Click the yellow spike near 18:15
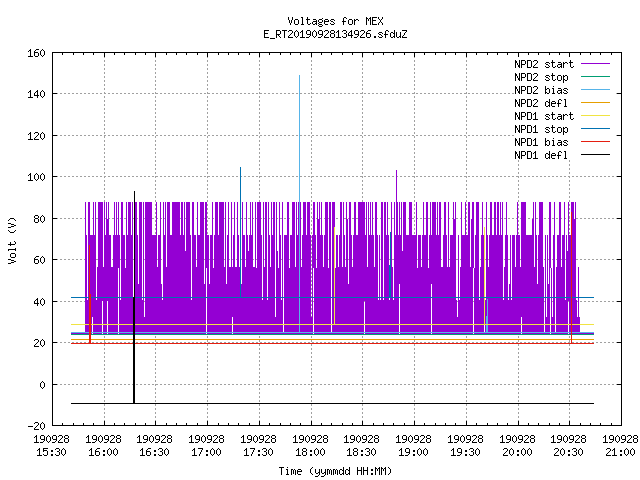 point(334,276)
